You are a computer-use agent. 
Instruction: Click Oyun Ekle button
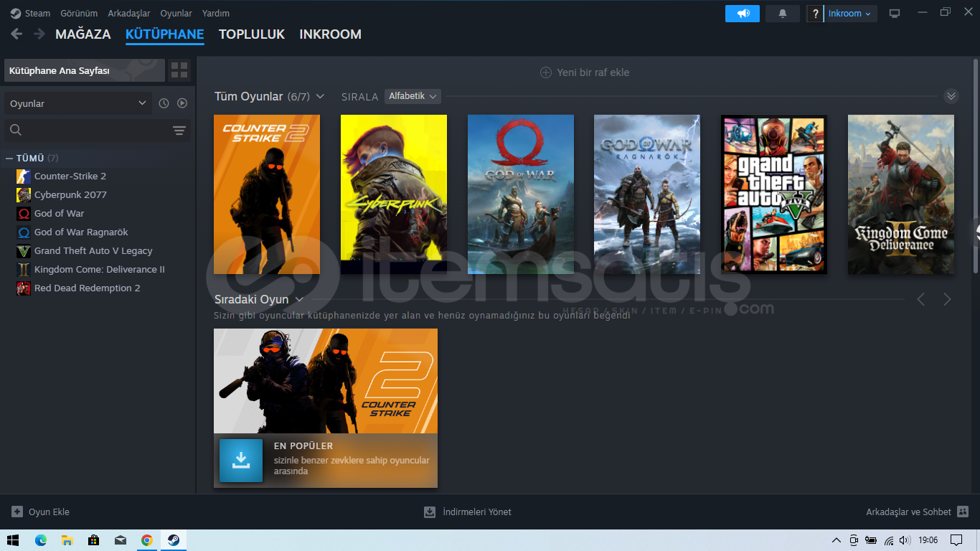41,512
